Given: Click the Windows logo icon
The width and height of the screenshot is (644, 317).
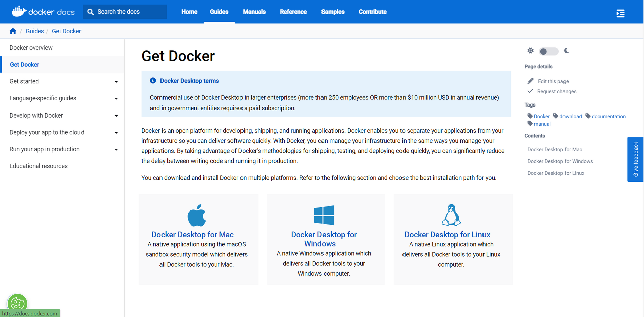Looking at the screenshot, I should coord(324,216).
